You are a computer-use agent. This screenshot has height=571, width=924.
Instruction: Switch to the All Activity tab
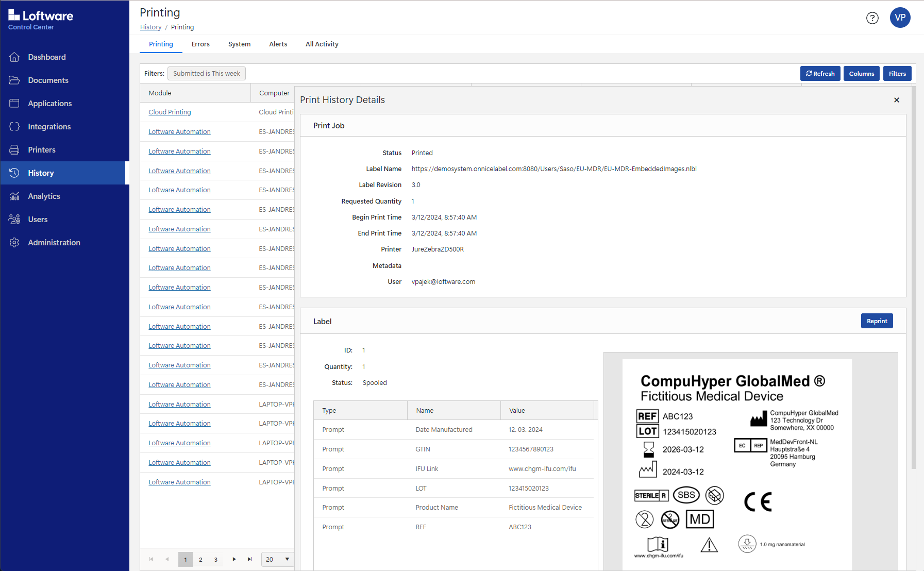[322, 44]
